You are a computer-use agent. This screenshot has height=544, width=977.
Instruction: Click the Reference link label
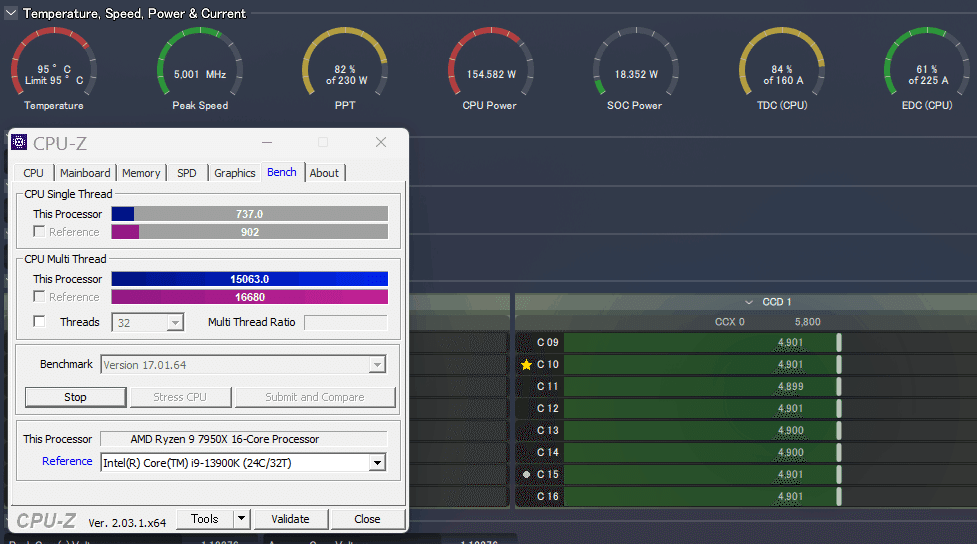(x=67, y=461)
